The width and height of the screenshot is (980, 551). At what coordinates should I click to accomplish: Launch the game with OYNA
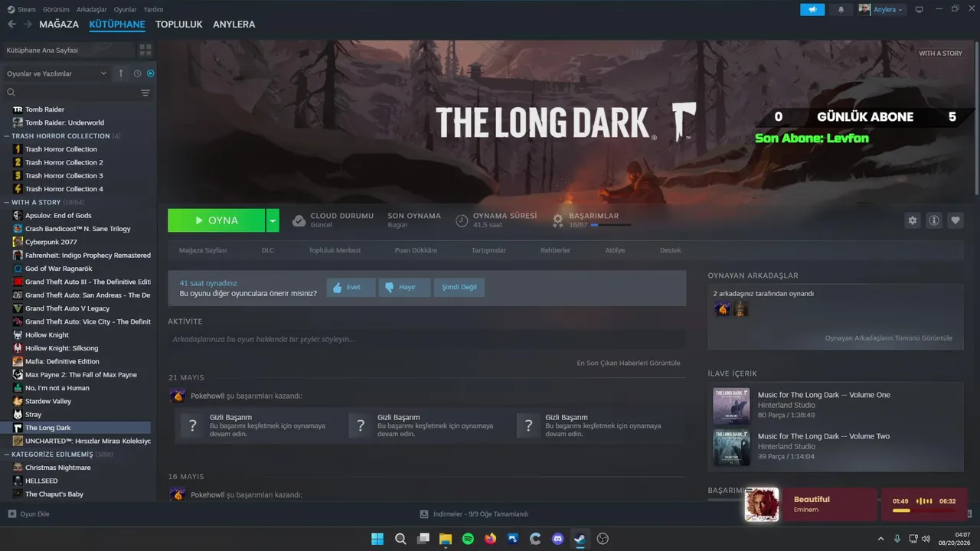tap(217, 220)
